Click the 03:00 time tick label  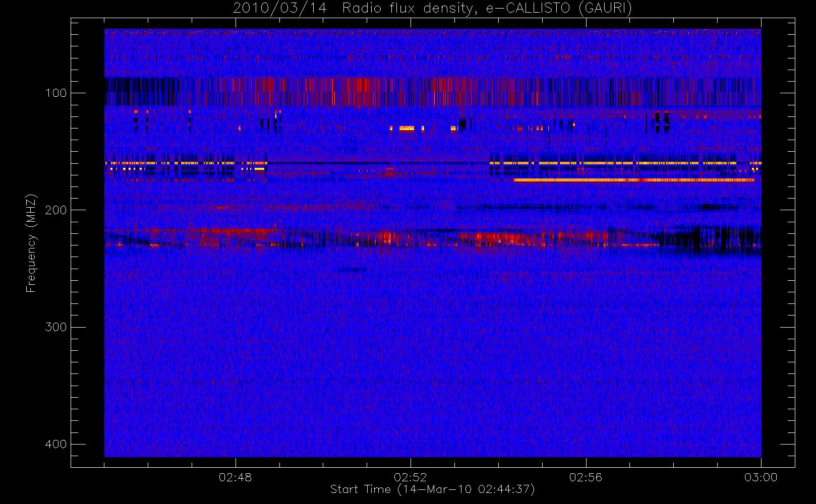[761, 477]
